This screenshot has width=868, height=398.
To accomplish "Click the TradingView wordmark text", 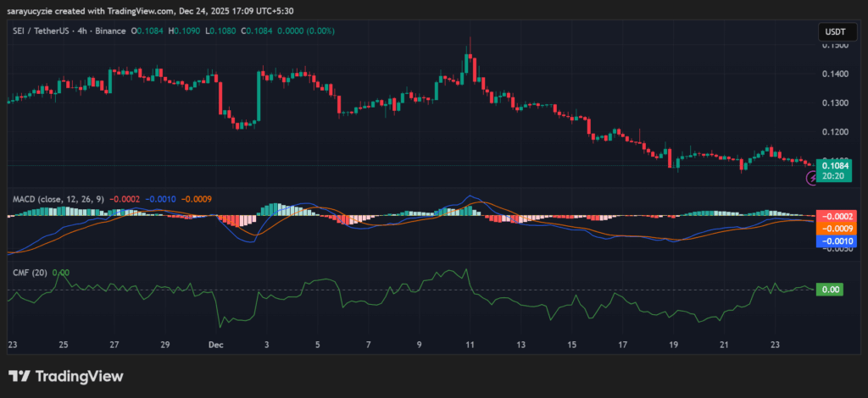I will tap(78, 376).
